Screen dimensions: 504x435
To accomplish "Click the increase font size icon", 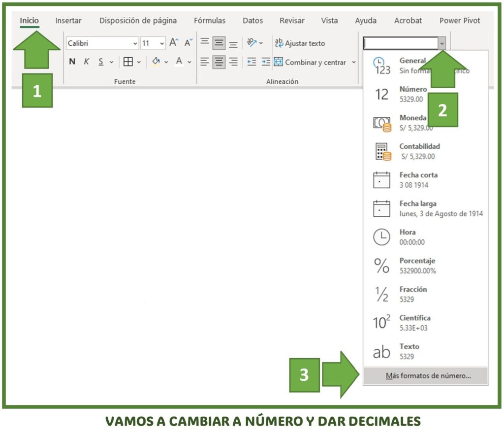I will (174, 43).
